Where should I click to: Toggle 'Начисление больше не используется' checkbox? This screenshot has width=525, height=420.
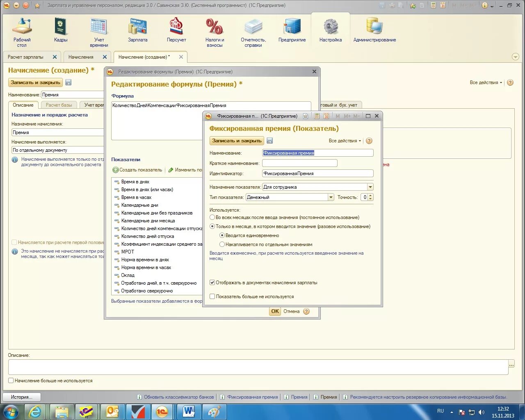click(x=11, y=381)
